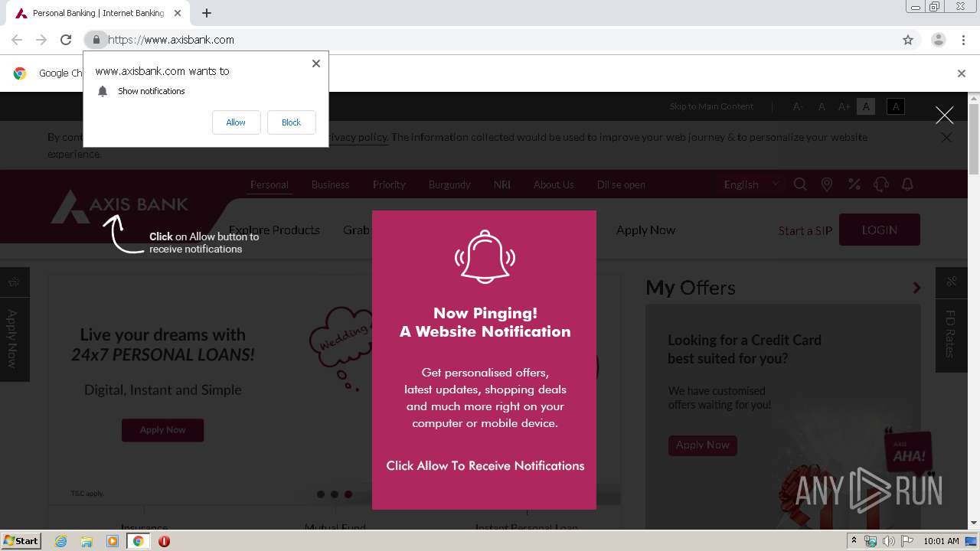The width and height of the screenshot is (980, 551).
Task: Click the volume speaker tray icon
Action: click(888, 541)
